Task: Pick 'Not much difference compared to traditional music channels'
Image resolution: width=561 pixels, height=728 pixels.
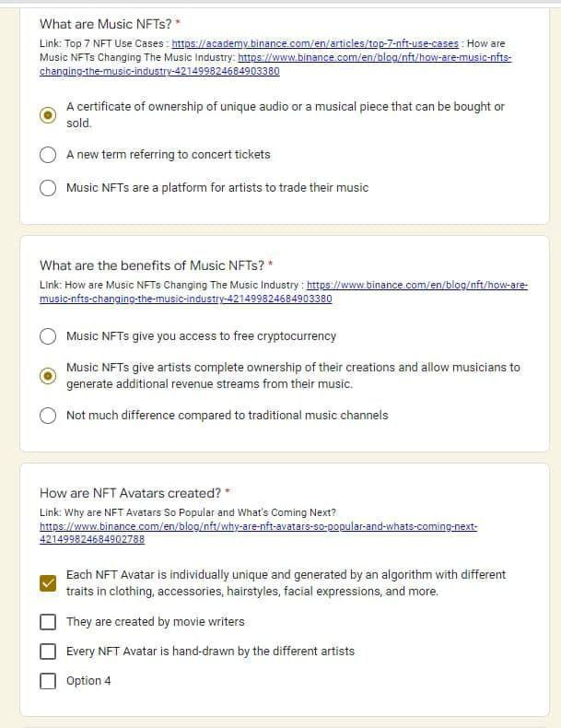Action: pos(48,416)
